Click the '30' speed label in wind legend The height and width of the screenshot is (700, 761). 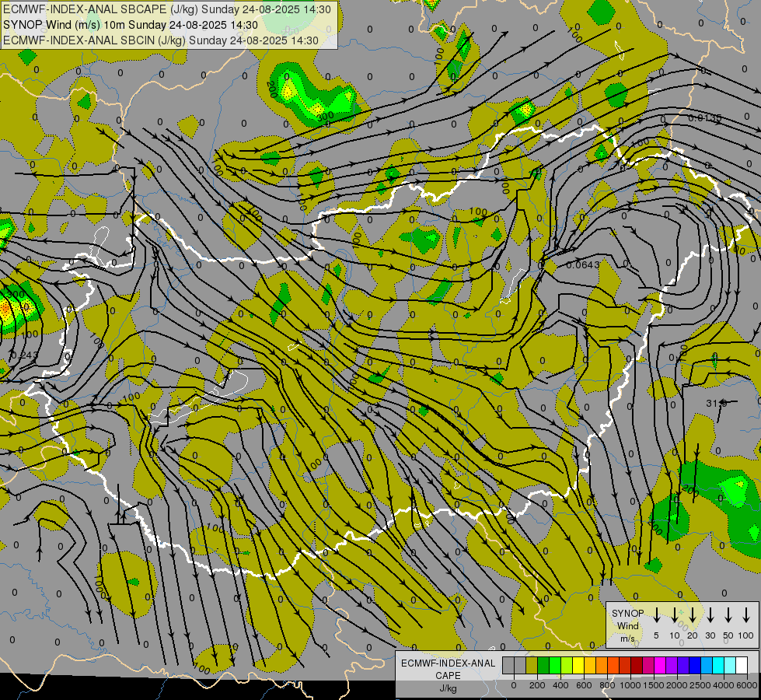[710, 635]
